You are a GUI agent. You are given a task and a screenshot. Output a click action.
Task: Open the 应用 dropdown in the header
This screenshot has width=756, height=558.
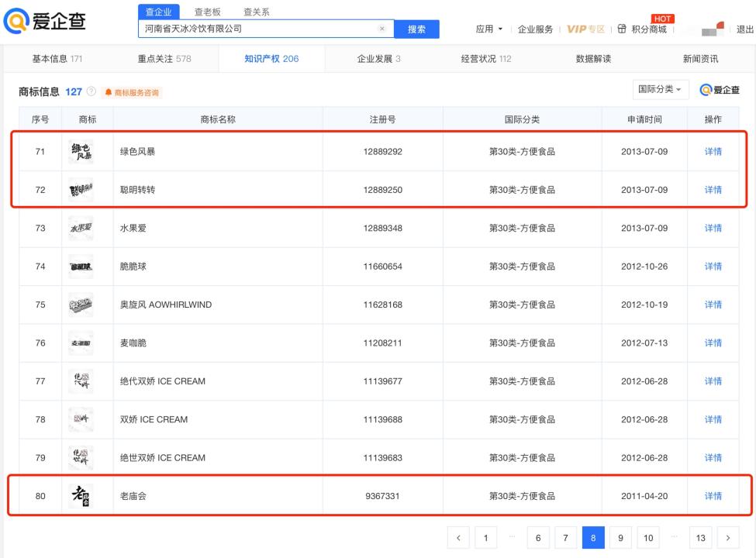488,29
